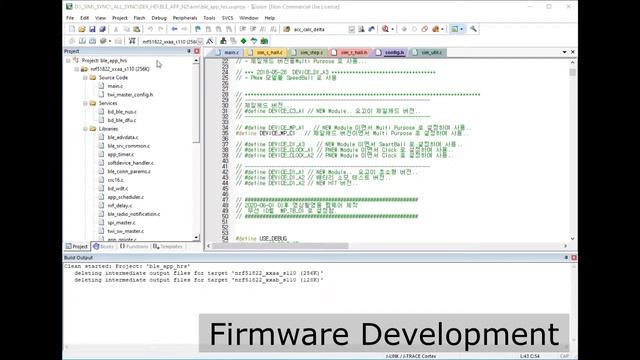Save the current file with the floppy icon
Screen dimensions: 640x360
pyautogui.click(x=92, y=29)
